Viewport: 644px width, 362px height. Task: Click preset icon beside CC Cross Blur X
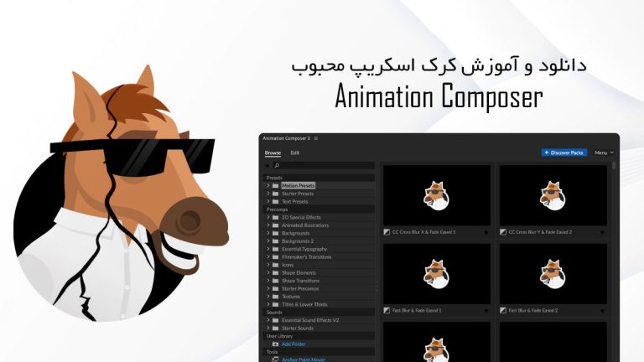click(x=387, y=232)
